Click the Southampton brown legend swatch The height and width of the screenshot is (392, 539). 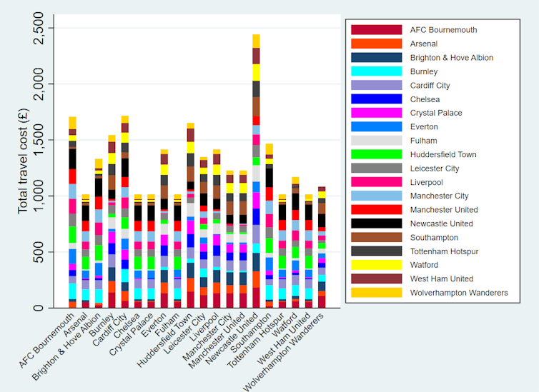[377, 237]
